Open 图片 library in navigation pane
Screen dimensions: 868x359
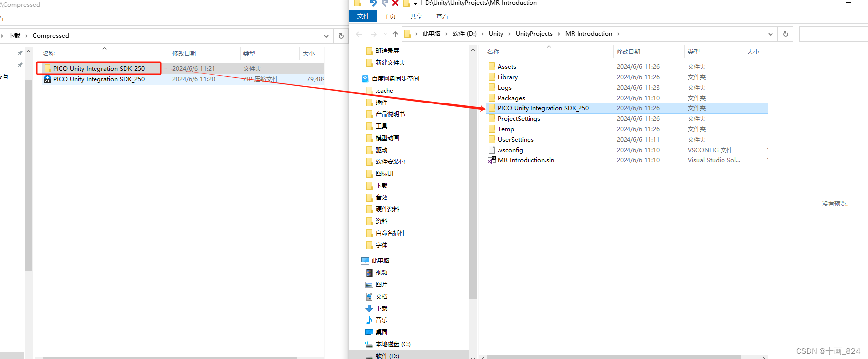[382, 284]
